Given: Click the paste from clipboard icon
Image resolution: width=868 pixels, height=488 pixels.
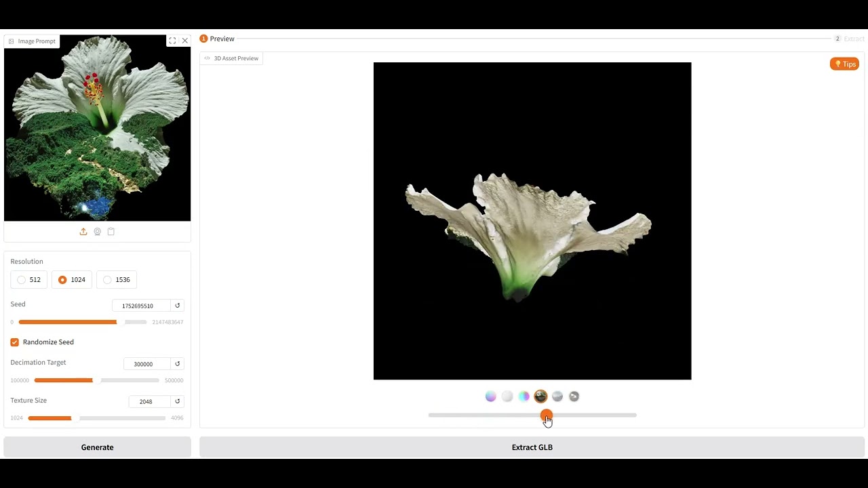Looking at the screenshot, I should (111, 231).
